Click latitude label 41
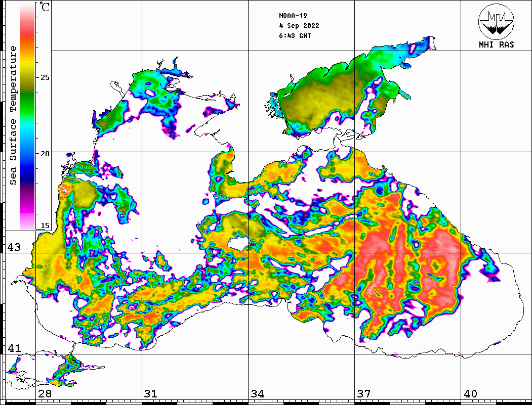The height and width of the screenshot is (405, 532). 14,348
